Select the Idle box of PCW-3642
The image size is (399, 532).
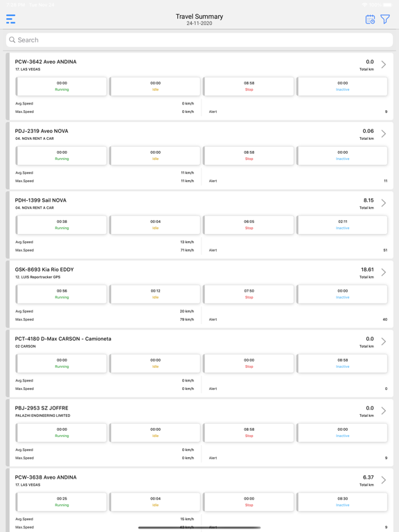pos(155,87)
